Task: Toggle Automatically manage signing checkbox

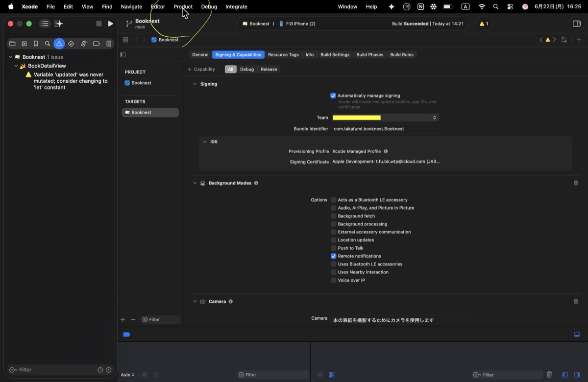Action: [x=333, y=95]
